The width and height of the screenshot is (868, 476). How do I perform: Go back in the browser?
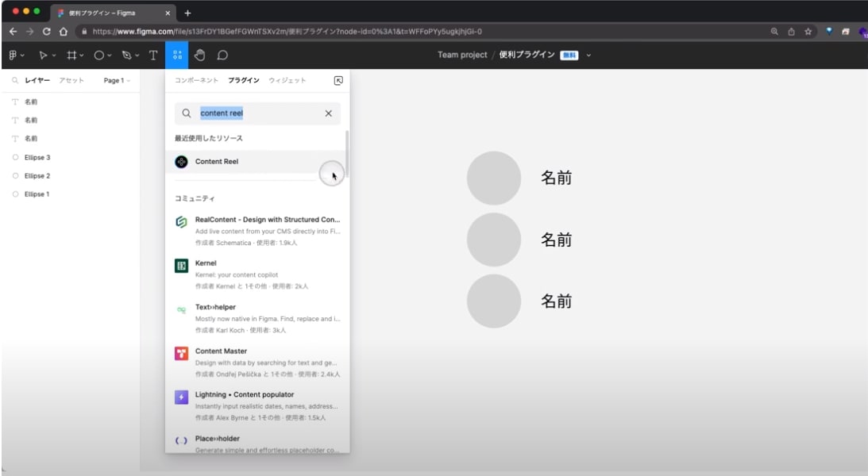[x=13, y=32]
